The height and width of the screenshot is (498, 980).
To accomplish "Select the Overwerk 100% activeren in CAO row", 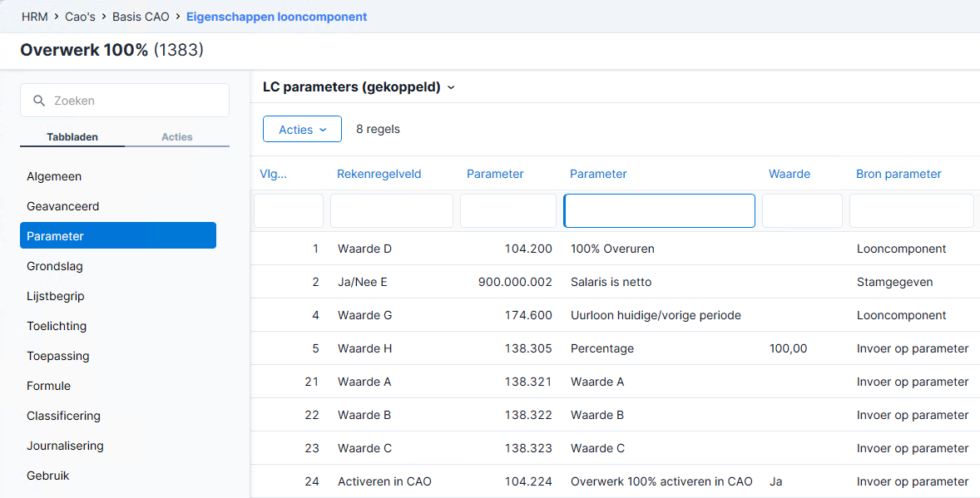I will click(x=615, y=481).
